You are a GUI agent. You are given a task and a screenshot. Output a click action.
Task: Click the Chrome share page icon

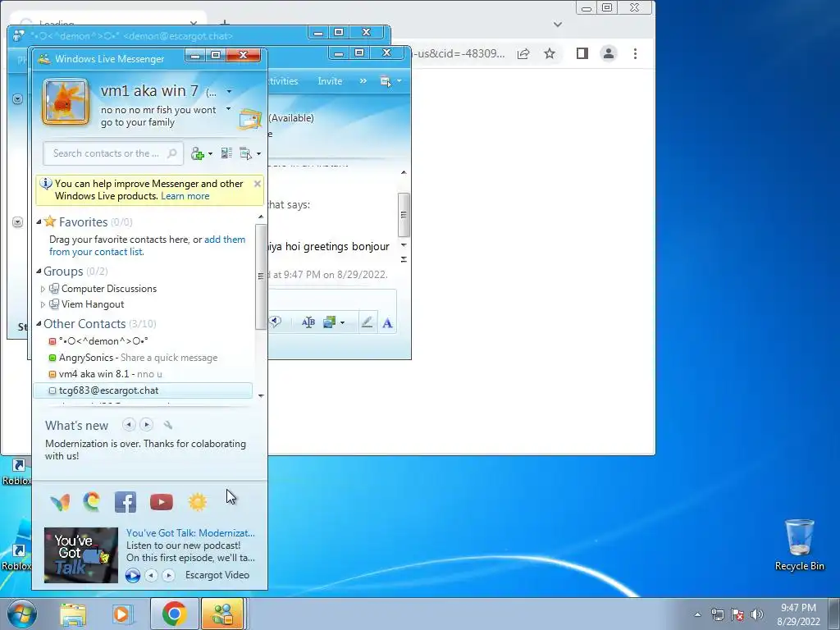[x=523, y=53]
